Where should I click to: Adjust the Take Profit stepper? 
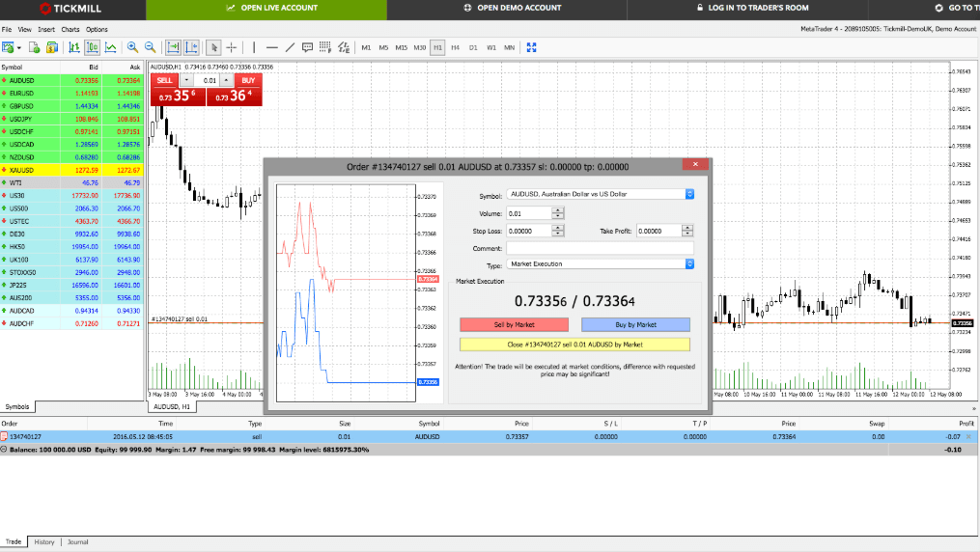pyautogui.click(x=686, y=231)
